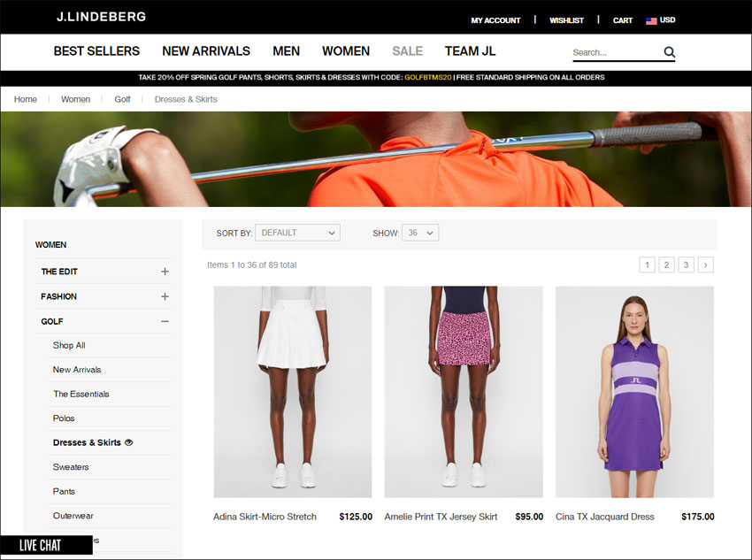Screen dimensions: 752x560
Task: Go to the next results page arrow
Action: point(705,265)
